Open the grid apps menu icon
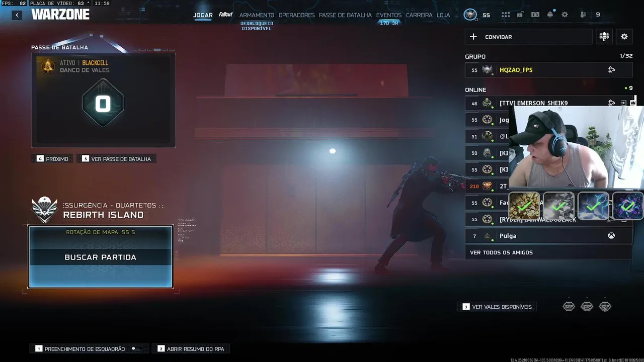 tap(506, 15)
